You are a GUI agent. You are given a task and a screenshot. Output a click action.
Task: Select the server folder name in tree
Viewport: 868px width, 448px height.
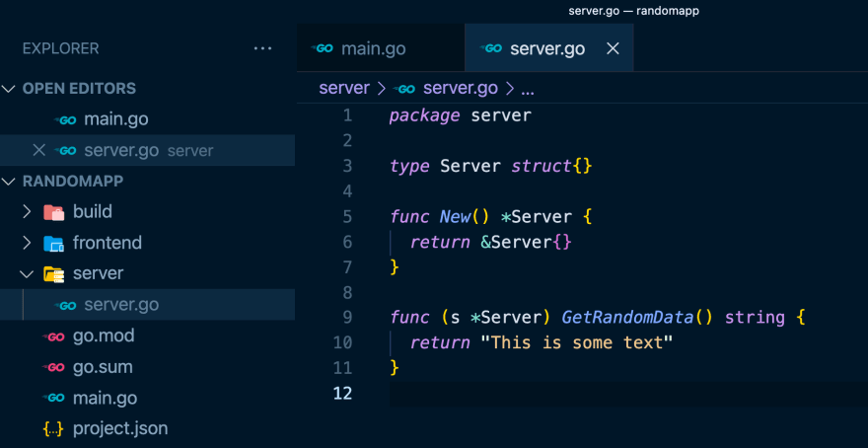pyautogui.click(x=98, y=273)
